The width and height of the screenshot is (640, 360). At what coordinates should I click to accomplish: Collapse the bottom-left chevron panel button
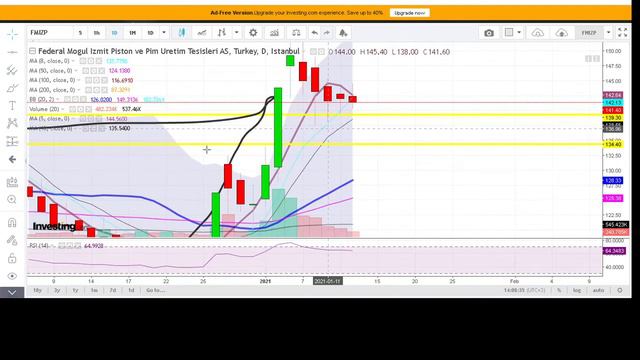[x=12, y=292]
